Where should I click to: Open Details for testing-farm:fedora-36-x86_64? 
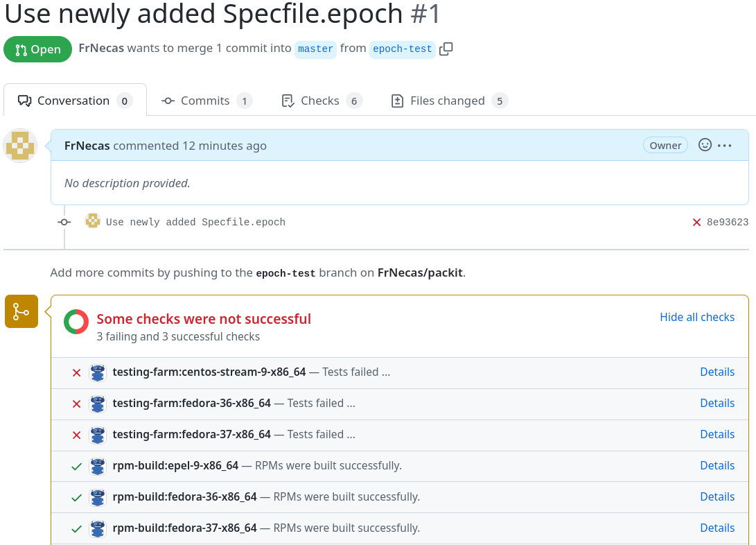point(717,403)
